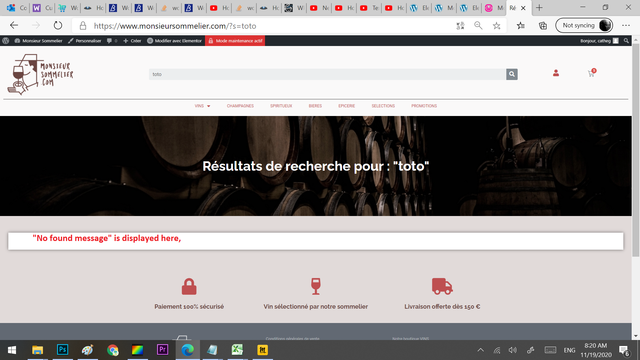Open the volume control
Image resolution: width=640 pixels, height=360 pixels.
point(513,350)
